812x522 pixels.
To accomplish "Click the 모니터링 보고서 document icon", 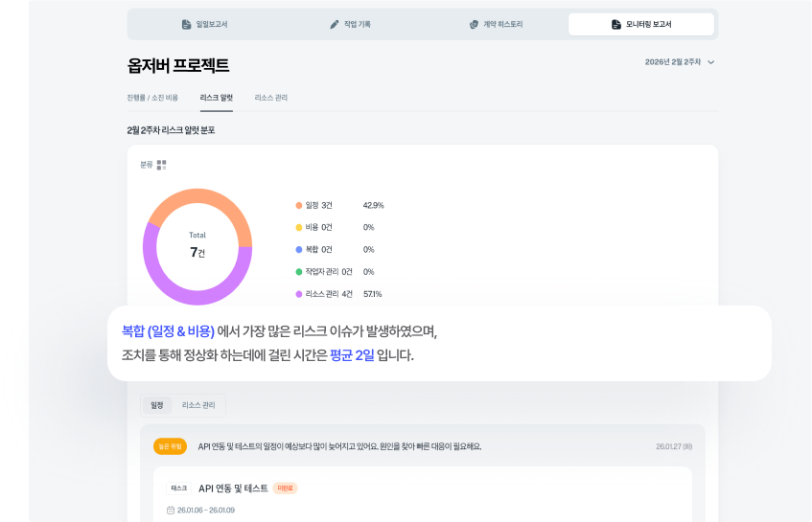I will pyautogui.click(x=616, y=24).
